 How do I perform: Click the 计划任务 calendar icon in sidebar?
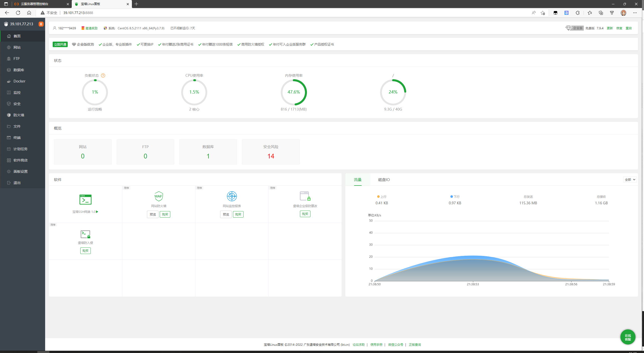click(x=9, y=149)
